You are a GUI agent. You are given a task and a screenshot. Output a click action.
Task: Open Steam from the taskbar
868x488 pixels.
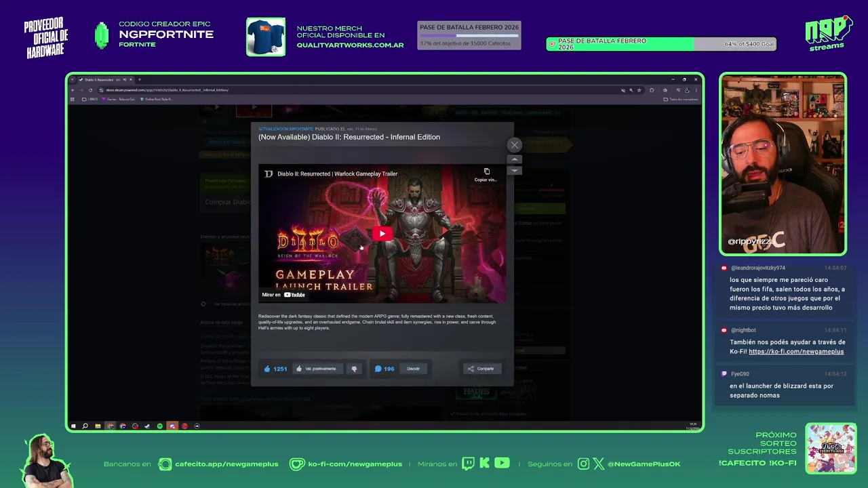point(147,426)
